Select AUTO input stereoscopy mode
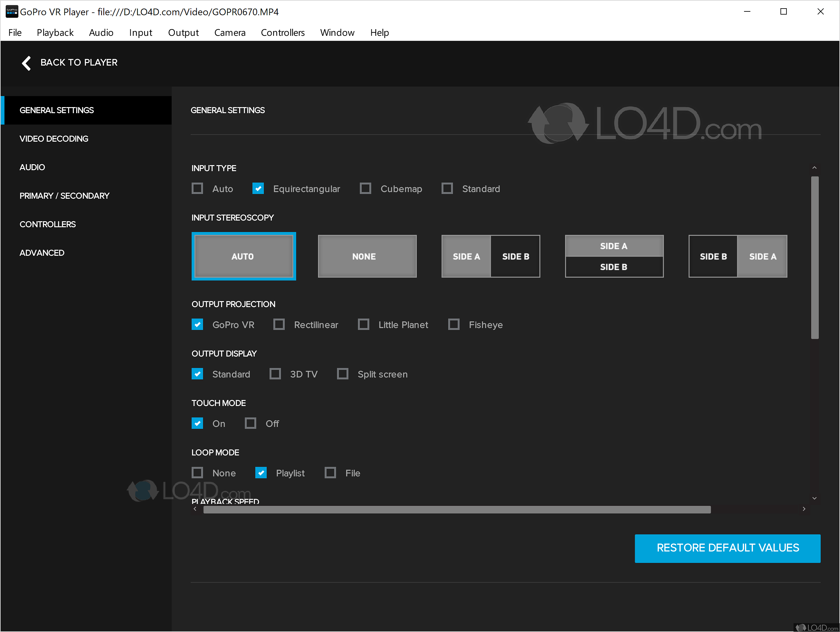This screenshot has width=840, height=632. click(243, 255)
